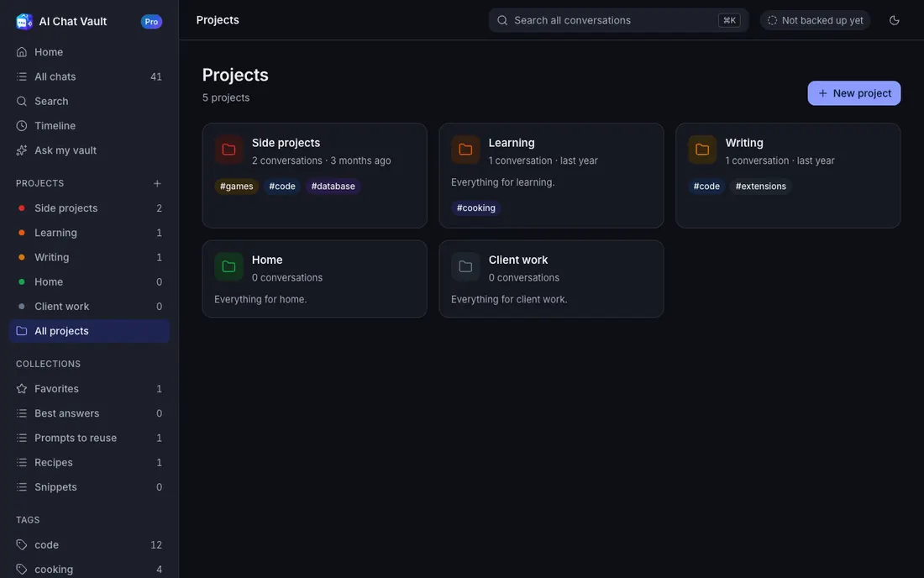Viewport: 924px width, 578px height.
Task: Click the Home icon in sidebar navigation
Action: (x=22, y=52)
